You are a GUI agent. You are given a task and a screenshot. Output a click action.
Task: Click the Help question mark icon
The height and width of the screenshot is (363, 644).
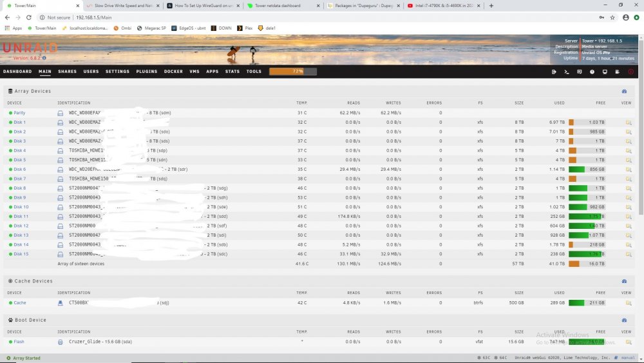pyautogui.click(x=592, y=72)
